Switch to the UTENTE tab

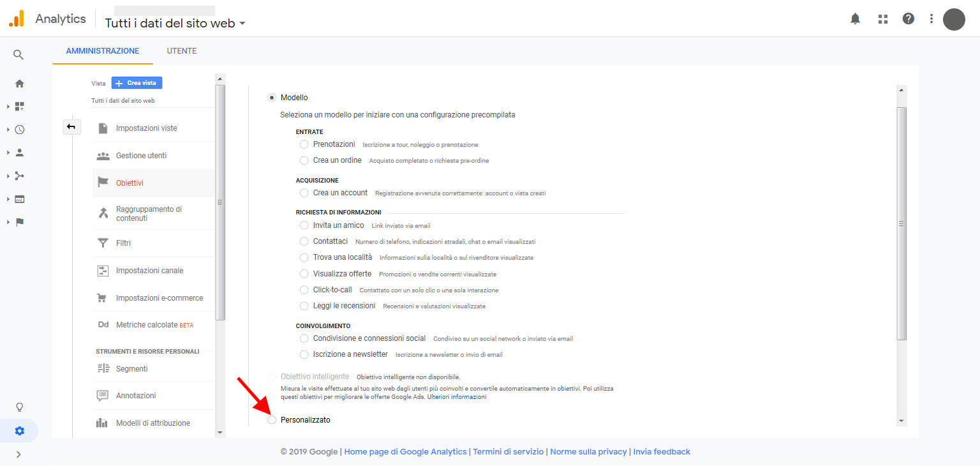[x=182, y=51]
